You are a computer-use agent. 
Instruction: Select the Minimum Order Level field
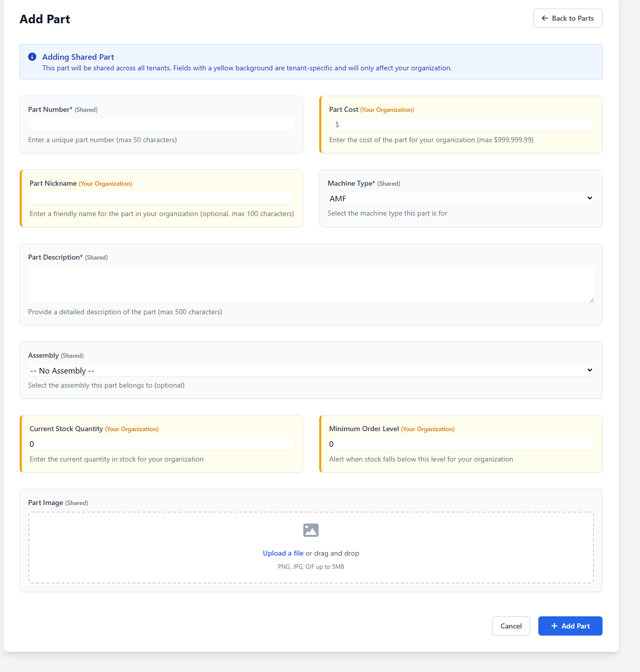point(461,444)
